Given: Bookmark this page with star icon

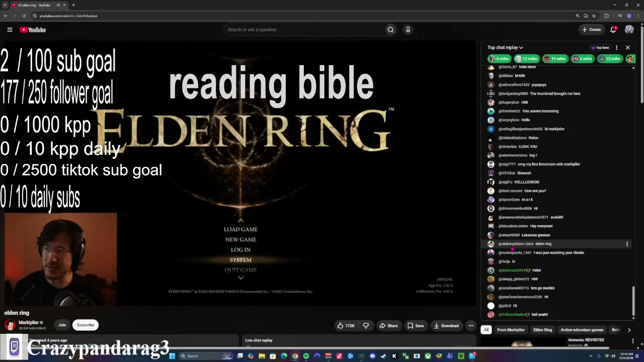Looking at the screenshot, I should coord(594,16).
